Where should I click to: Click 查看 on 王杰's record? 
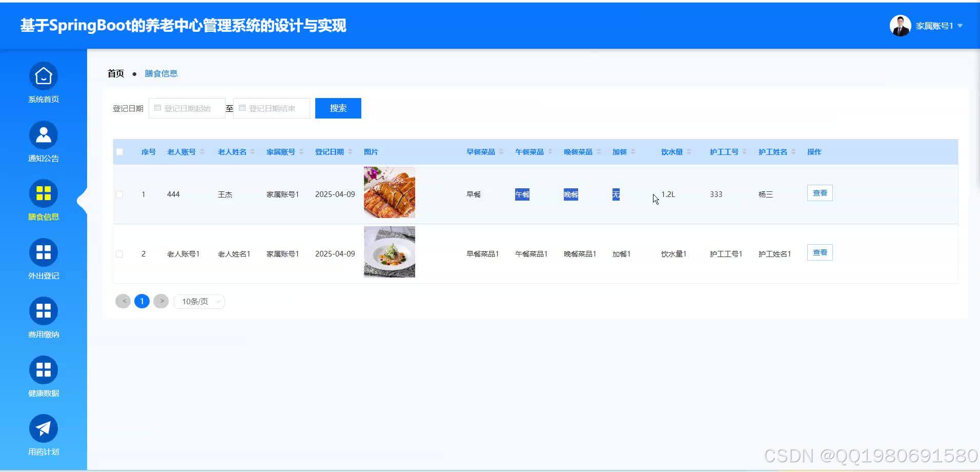820,192
